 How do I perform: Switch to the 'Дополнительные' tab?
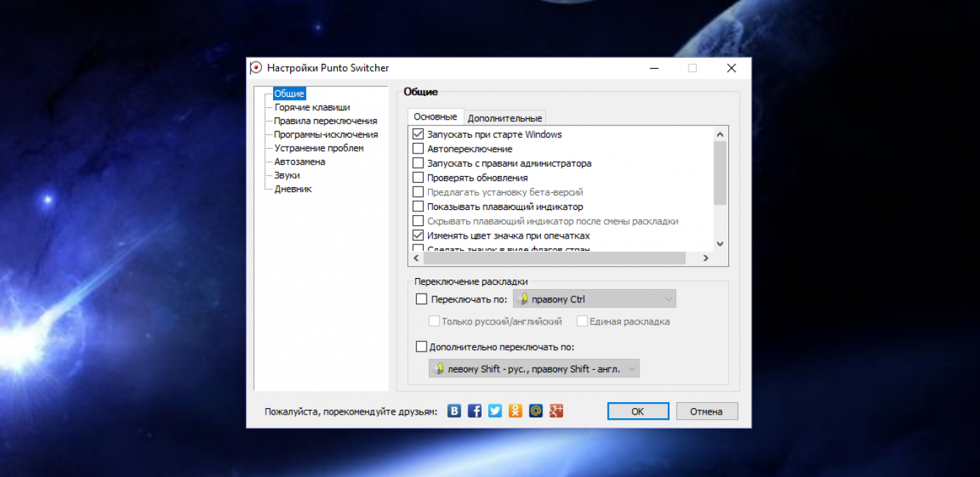click(x=505, y=118)
